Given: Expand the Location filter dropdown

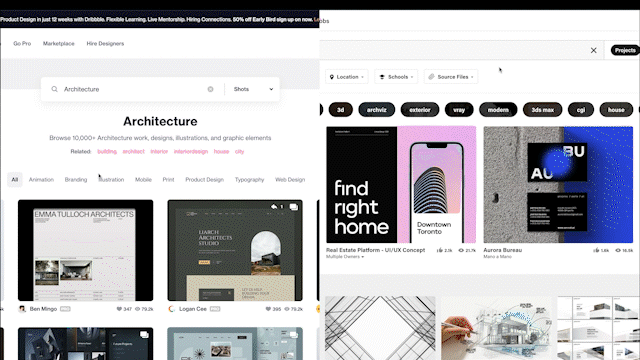Looking at the screenshot, I should [x=347, y=77].
